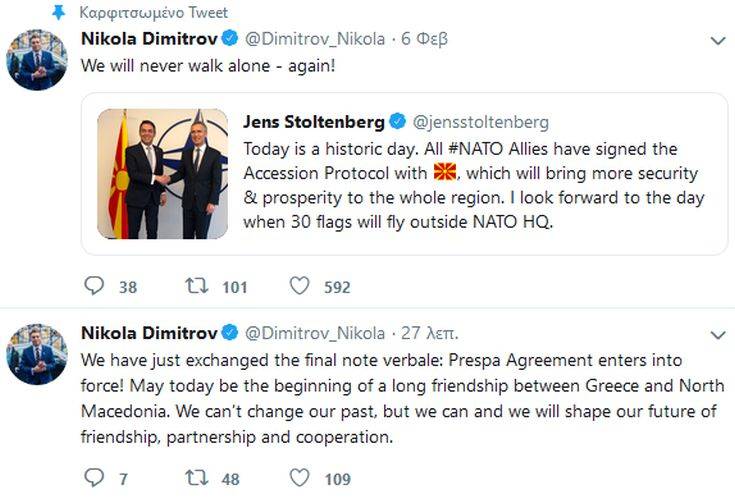Click the Nikola Dimitrov name on second tweet
Screen dimensions: 735x499
point(148,333)
